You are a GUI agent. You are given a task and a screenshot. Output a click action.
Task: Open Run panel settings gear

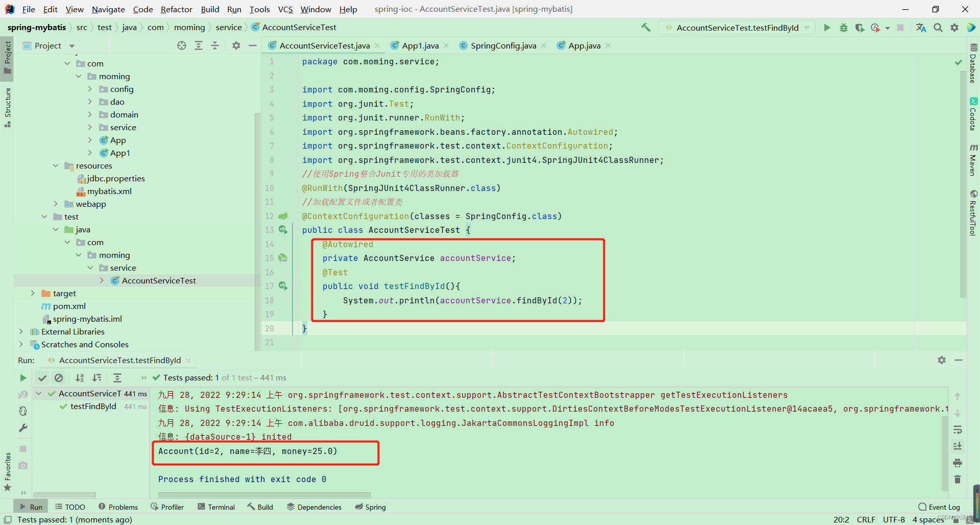pyautogui.click(x=942, y=360)
